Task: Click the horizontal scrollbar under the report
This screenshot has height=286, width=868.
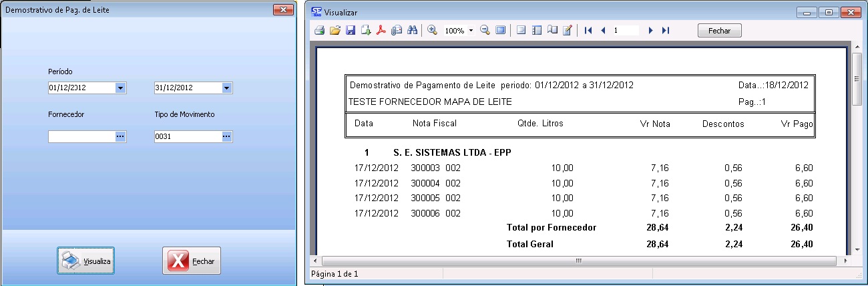Action: pyautogui.click(x=578, y=260)
